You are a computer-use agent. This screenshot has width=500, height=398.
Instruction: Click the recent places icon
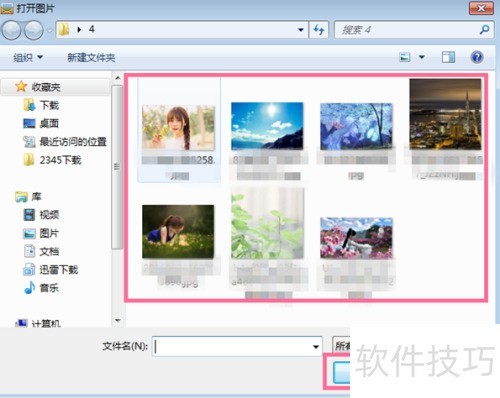coord(29,142)
